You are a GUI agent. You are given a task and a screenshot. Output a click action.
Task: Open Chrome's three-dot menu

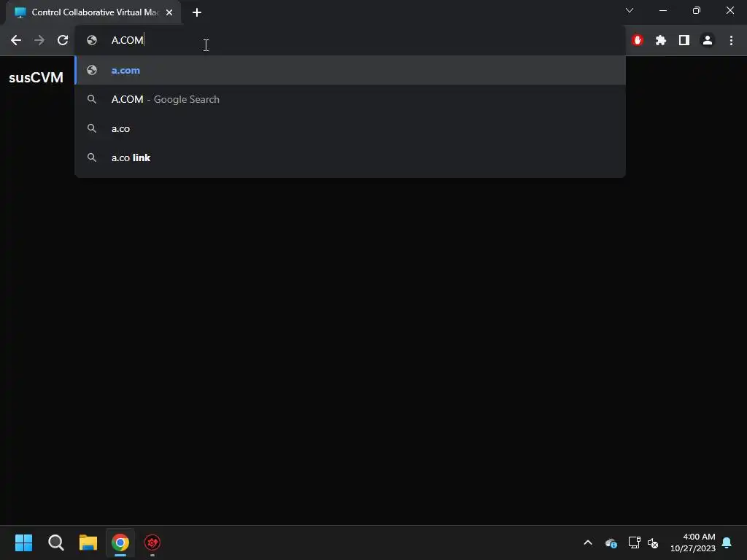(x=731, y=41)
